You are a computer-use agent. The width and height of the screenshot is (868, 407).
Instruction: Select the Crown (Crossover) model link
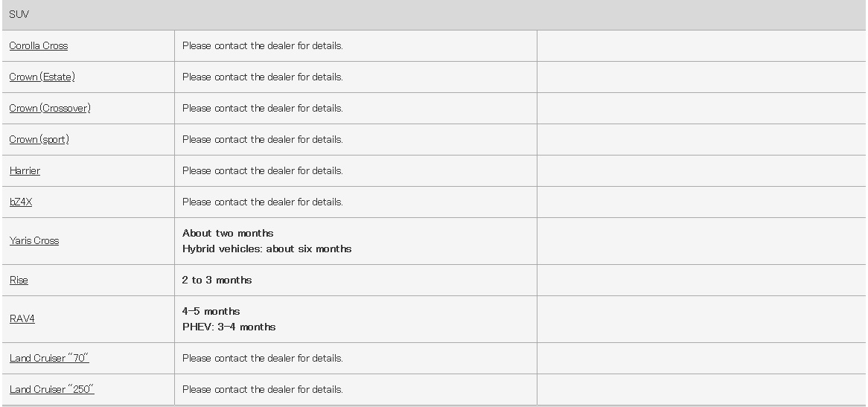[50, 109]
